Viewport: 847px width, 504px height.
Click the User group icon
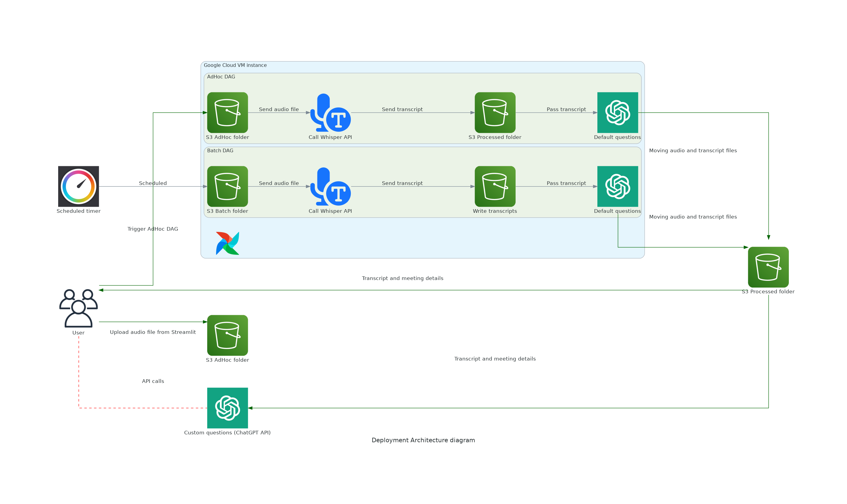[x=78, y=308]
